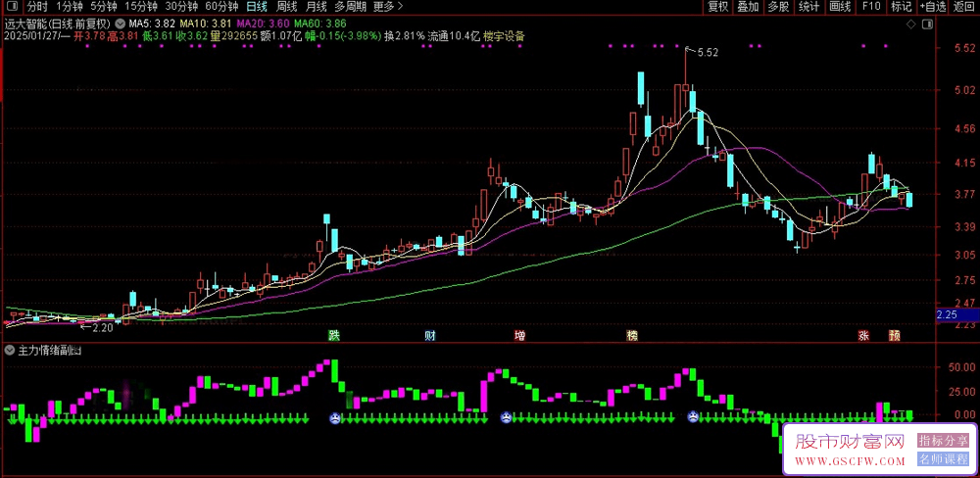Click the 名师课程 link in banner
Viewport: 980px width, 478px height.
(942, 459)
